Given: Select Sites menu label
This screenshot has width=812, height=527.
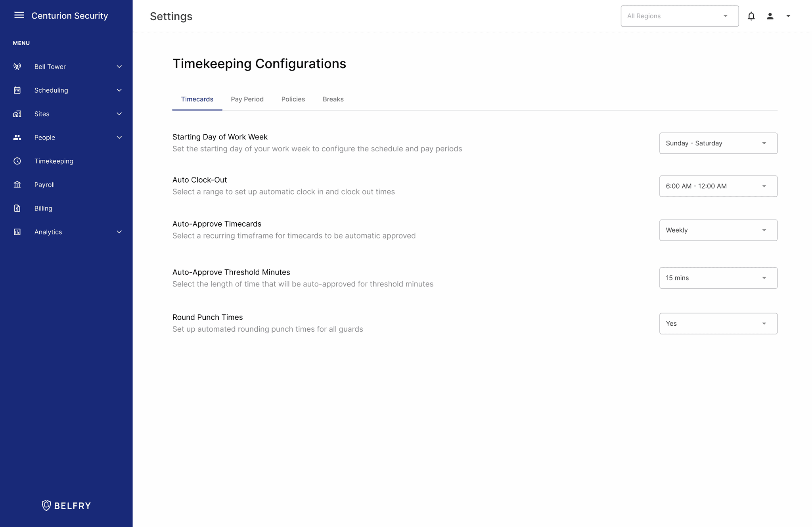Looking at the screenshot, I should (x=42, y=114).
